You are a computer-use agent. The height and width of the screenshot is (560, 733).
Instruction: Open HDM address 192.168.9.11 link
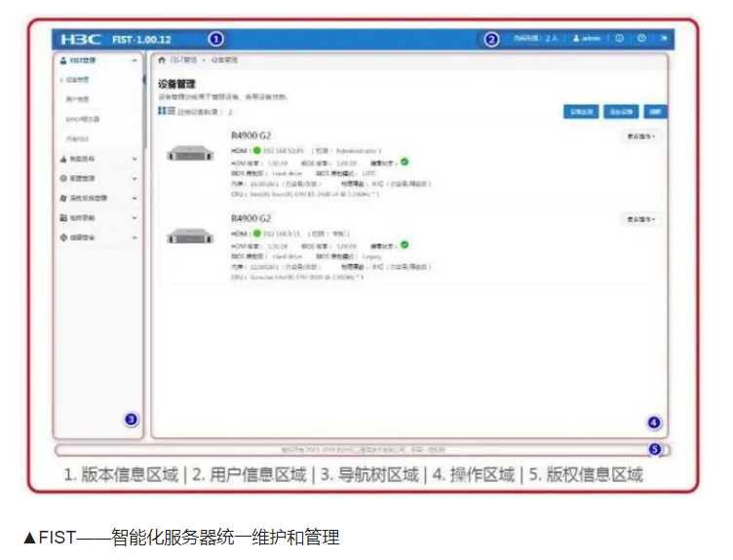(282, 233)
